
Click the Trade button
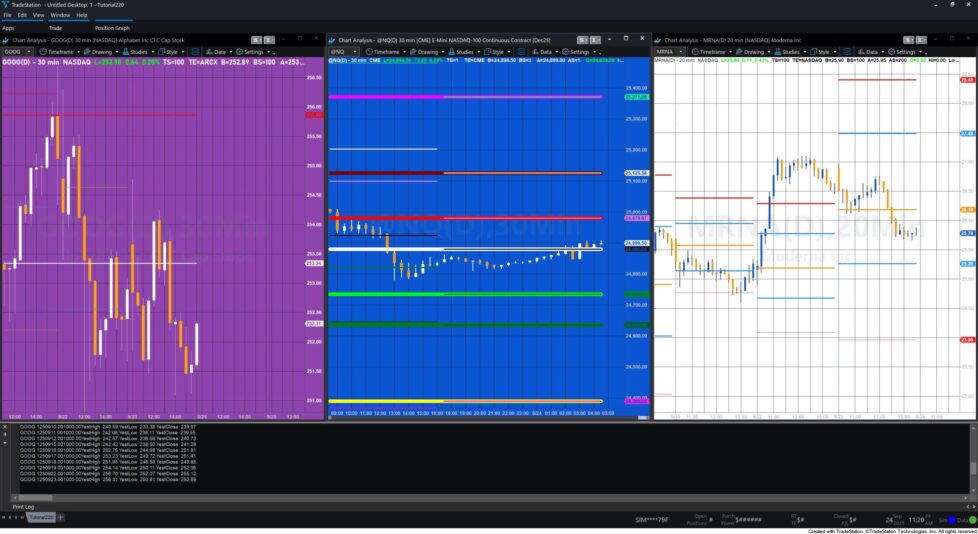(x=55, y=27)
